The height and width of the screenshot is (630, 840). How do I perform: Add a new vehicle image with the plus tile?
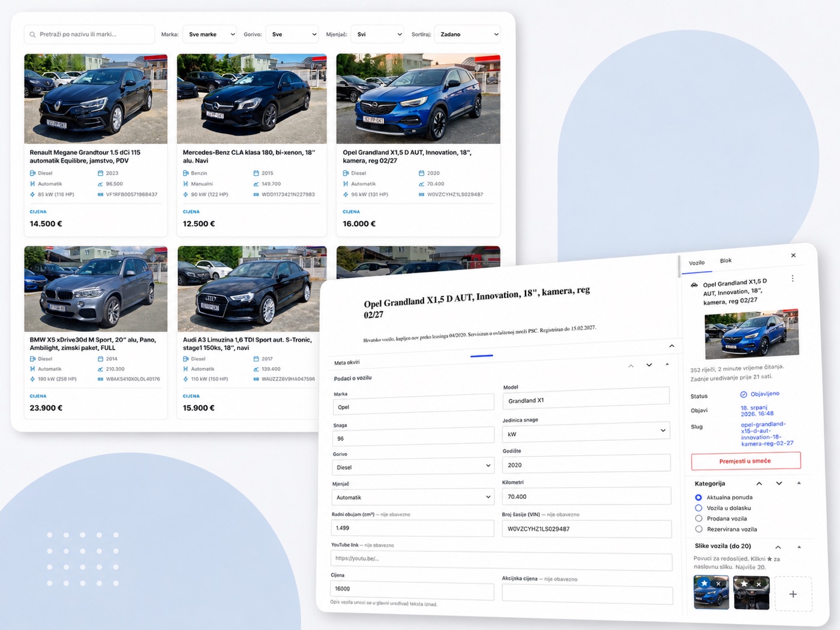(793, 594)
